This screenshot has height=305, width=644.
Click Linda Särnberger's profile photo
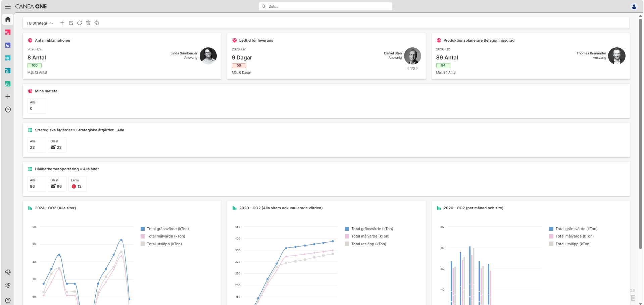coord(208,56)
